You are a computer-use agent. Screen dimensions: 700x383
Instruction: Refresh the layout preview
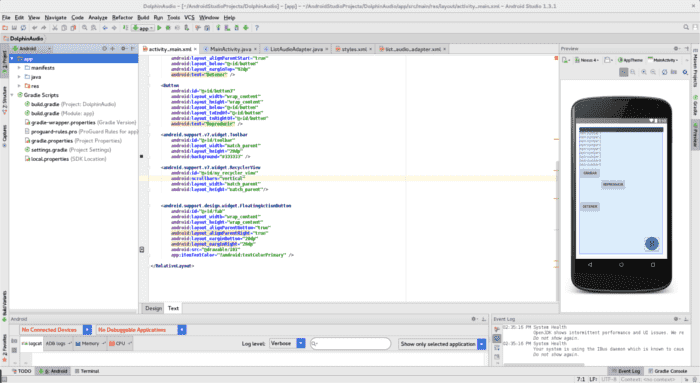point(664,72)
